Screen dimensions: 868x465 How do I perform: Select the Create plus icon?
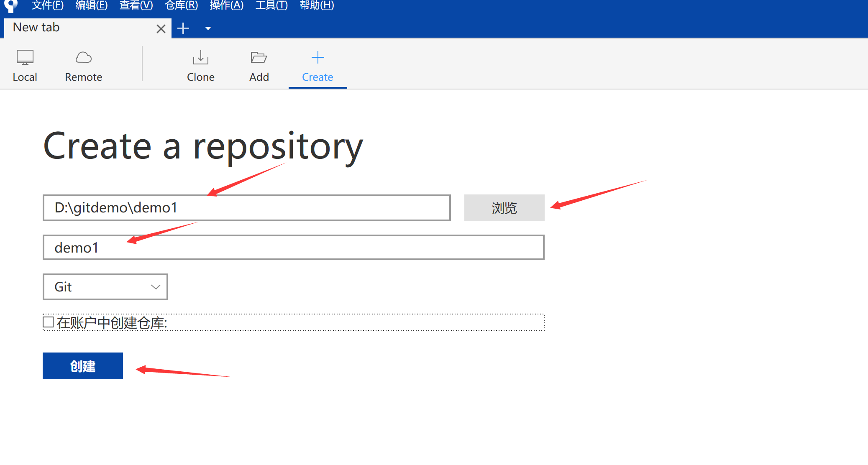click(x=317, y=58)
